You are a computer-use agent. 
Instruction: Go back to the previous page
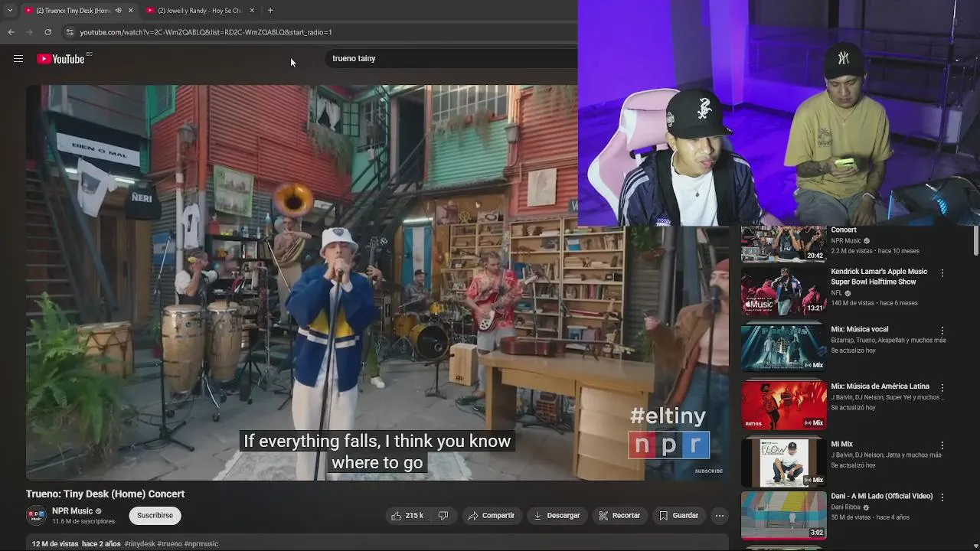click(11, 32)
